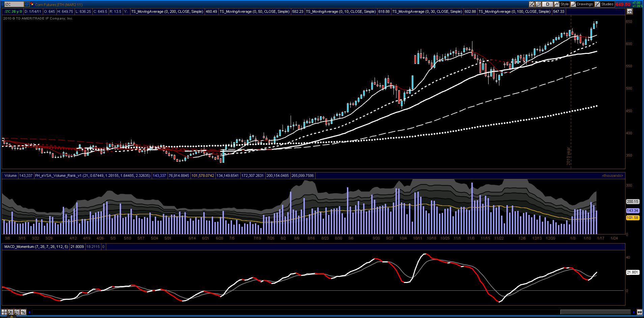Viewport: 644px width, 318px height.
Task: Click the symbol entry field /ZC
Action: [14, 4]
